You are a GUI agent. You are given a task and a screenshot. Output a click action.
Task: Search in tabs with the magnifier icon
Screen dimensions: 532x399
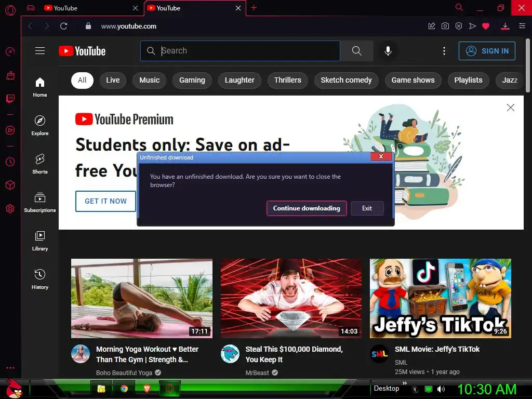[x=459, y=7]
